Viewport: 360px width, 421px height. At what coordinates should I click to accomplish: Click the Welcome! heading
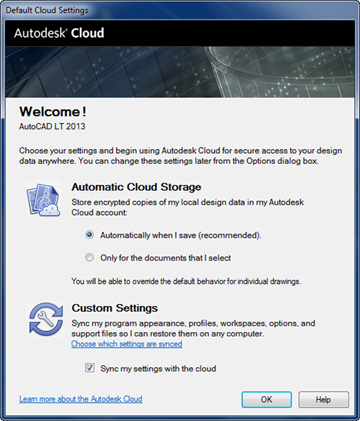coord(53,111)
